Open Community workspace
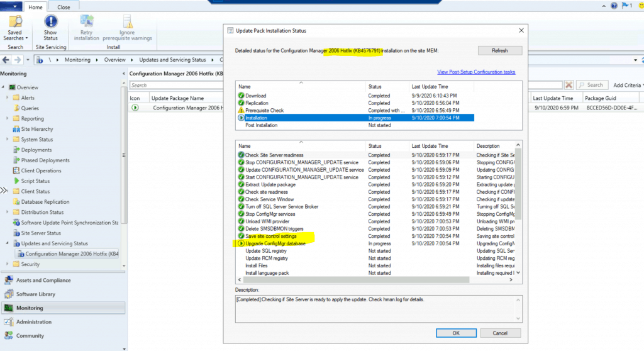Image resolution: width=644 pixels, height=351 pixels. tap(30, 336)
